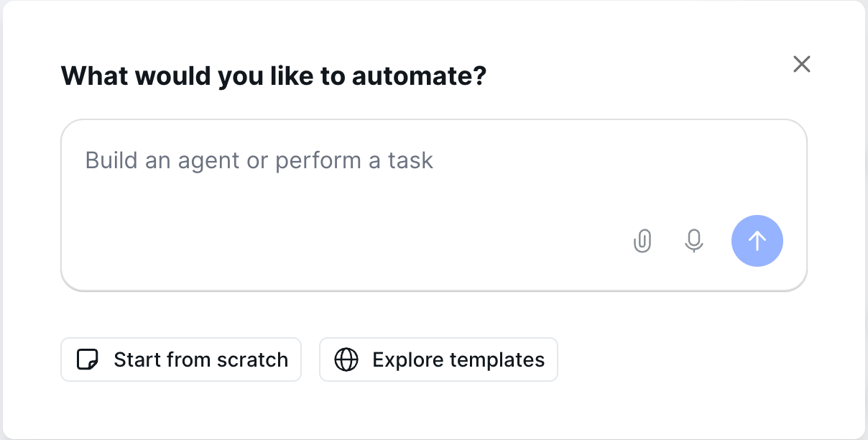The height and width of the screenshot is (440, 868).
Task: Submit the prompt with the round blue button
Action: (x=757, y=241)
